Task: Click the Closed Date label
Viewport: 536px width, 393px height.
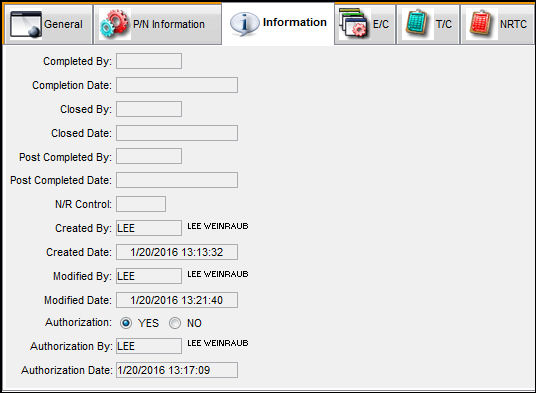Action: (x=81, y=133)
